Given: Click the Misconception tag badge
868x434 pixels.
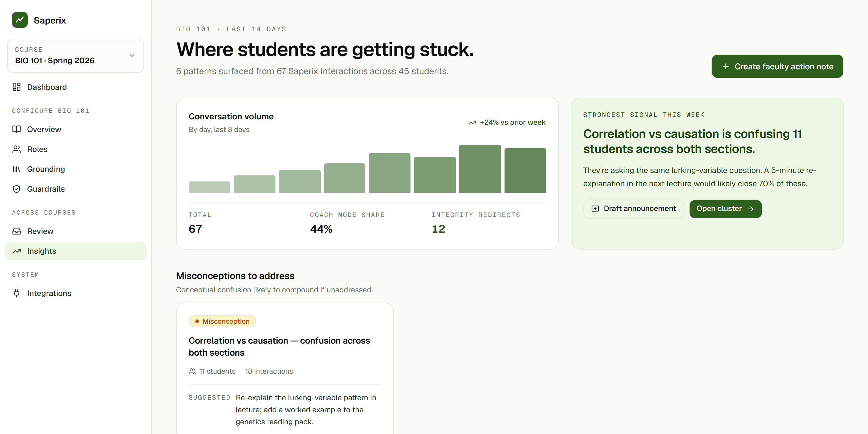Looking at the screenshot, I should click(222, 322).
